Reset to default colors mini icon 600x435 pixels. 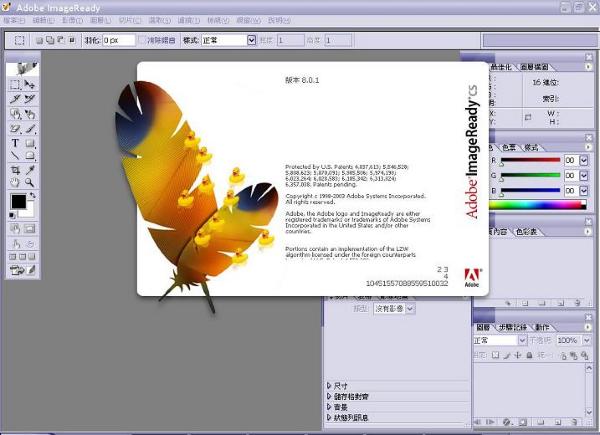(12, 215)
